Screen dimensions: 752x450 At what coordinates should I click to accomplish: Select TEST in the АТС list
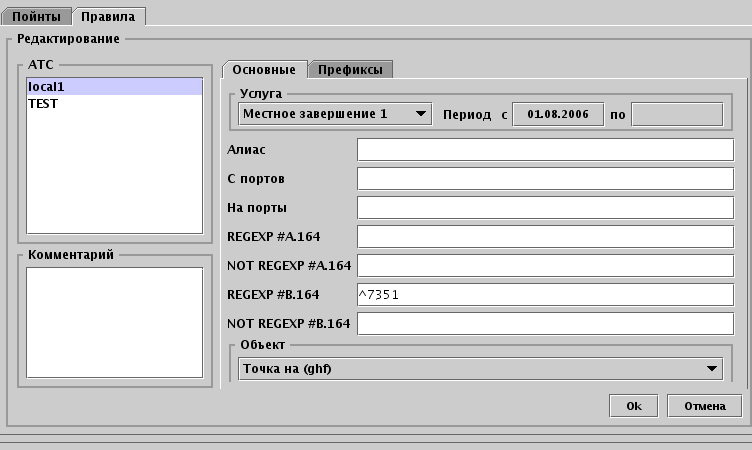click(114, 102)
